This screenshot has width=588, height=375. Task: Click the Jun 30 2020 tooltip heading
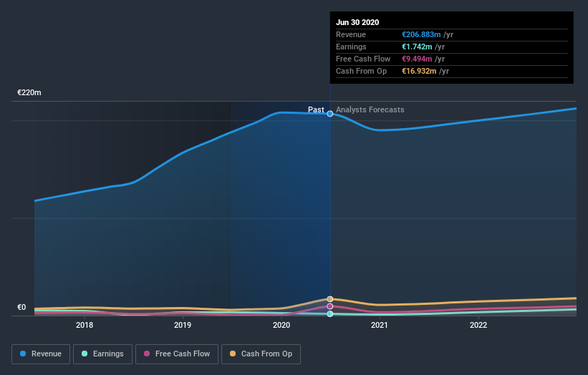click(x=357, y=22)
